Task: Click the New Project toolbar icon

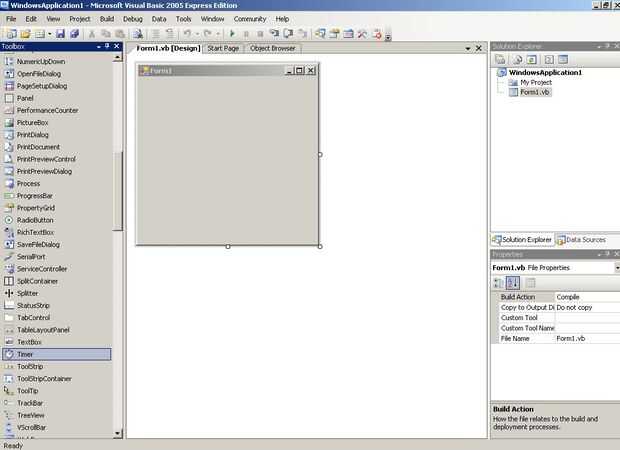Action: coord(11,34)
